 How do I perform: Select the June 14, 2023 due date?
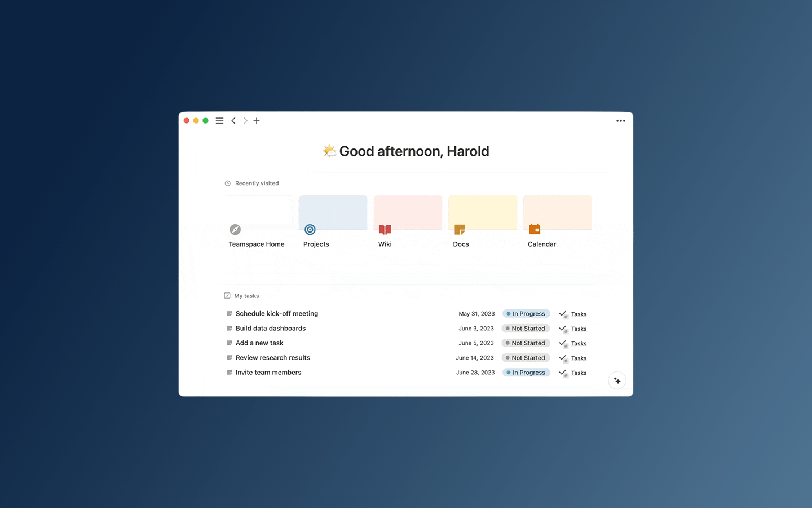[475, 358]
